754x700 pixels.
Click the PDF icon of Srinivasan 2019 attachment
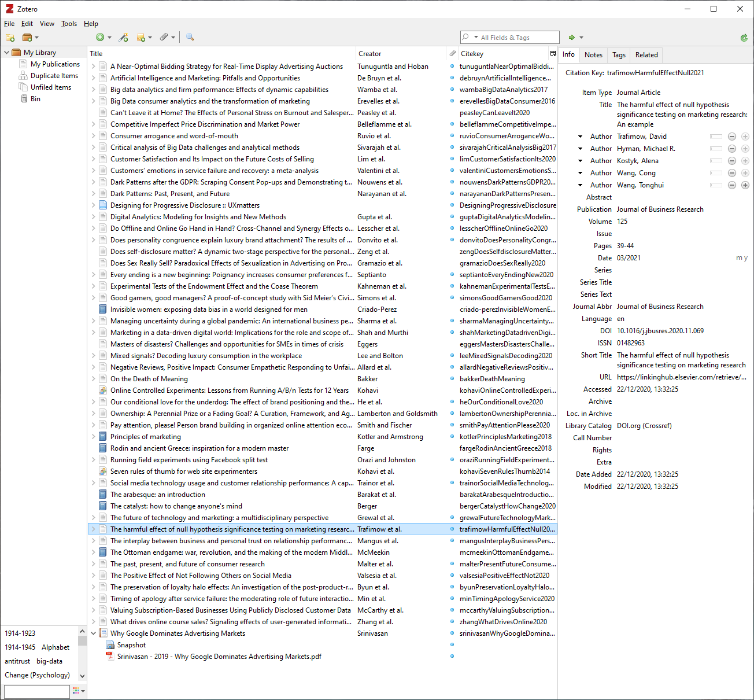click(x=110, y=657)
